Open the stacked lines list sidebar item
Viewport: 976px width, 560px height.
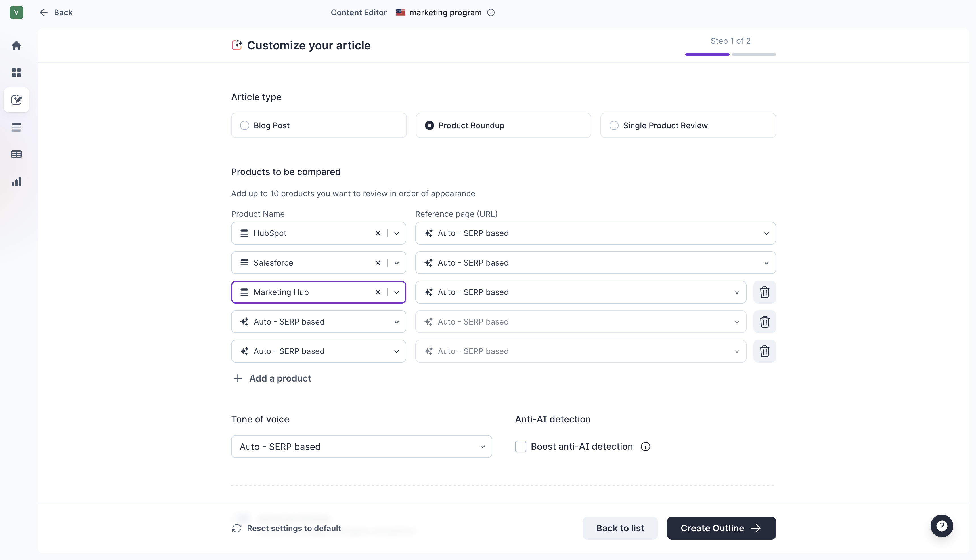point(16,127)
